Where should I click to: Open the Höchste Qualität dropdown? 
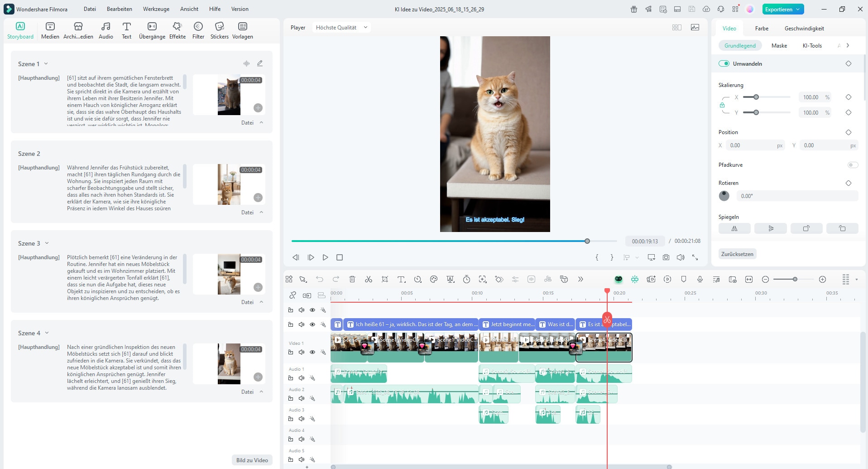342,28
